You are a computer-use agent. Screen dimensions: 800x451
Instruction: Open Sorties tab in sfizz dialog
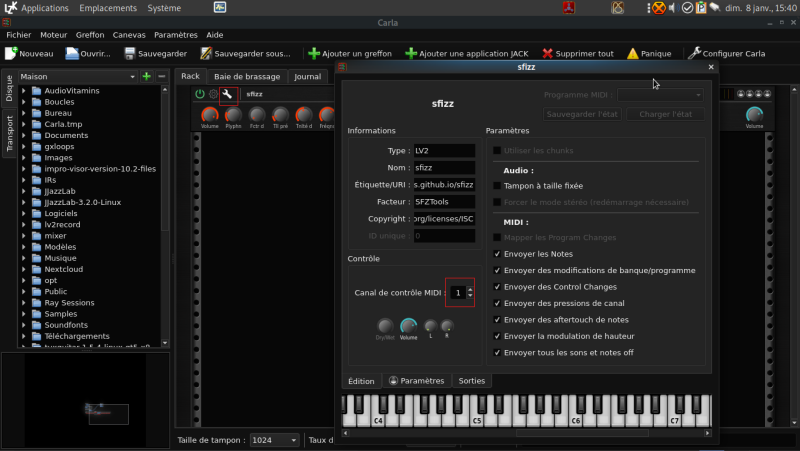click(471, 381)
